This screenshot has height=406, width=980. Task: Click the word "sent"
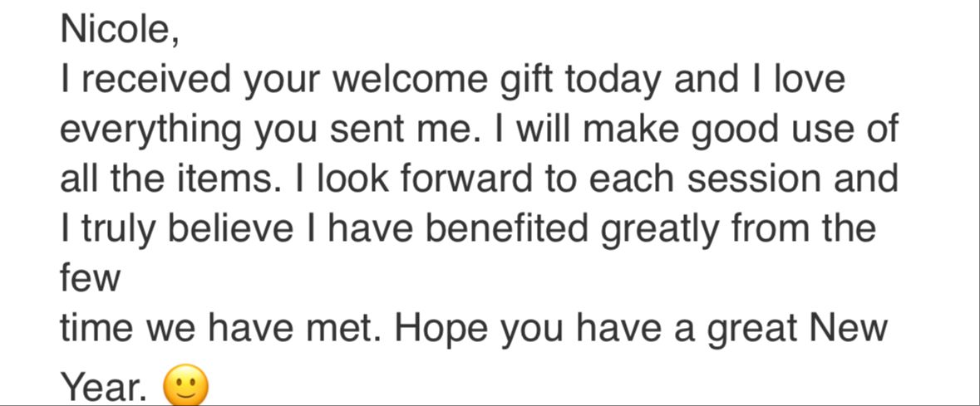[372, 130]
